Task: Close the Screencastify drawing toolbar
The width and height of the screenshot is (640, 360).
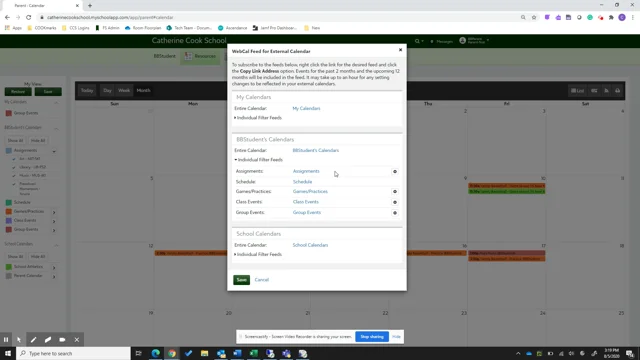Action: (77, 340)
